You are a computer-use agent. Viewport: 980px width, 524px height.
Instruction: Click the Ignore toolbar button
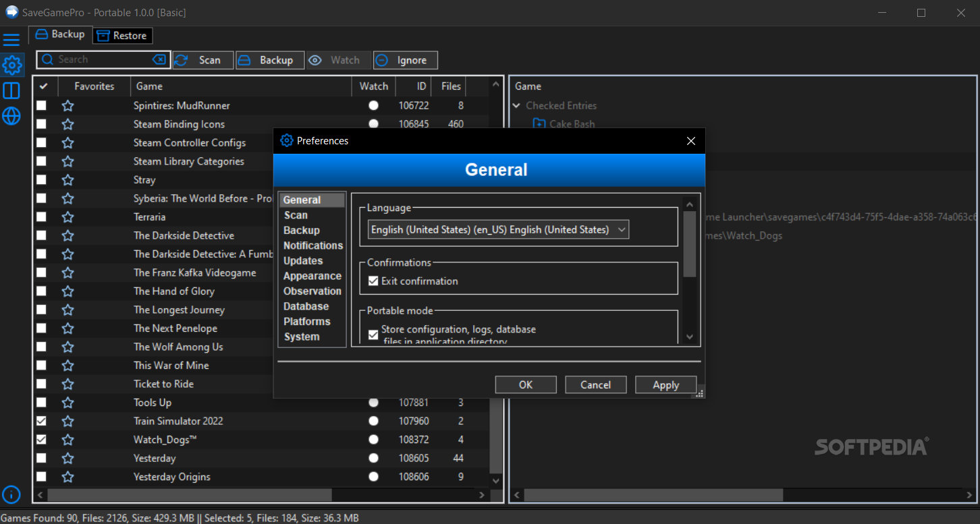click(406, 60)
